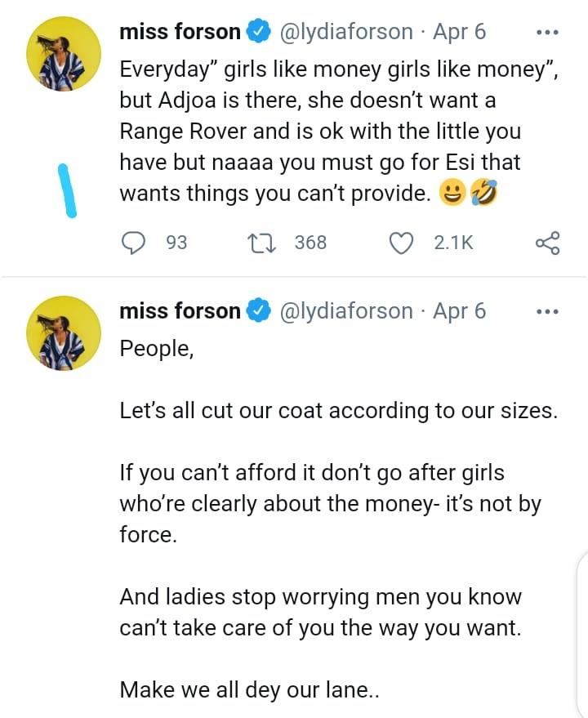Like the first tweet with 2.1K likes
588x718 pixels.
pyautogui.click(x=401, y=243)
